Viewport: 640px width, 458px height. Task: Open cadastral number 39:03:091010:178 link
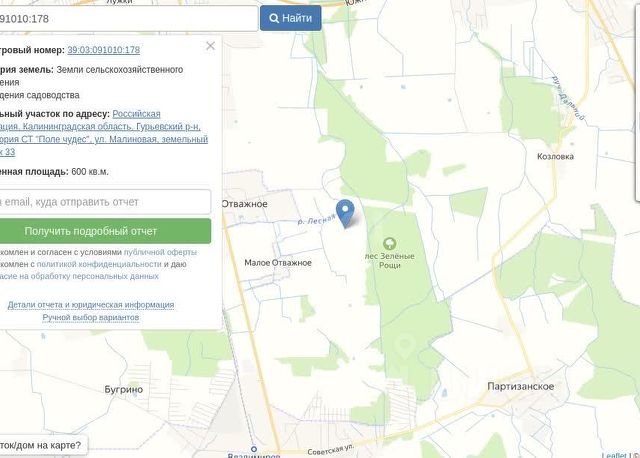click(x=104, y=50)
